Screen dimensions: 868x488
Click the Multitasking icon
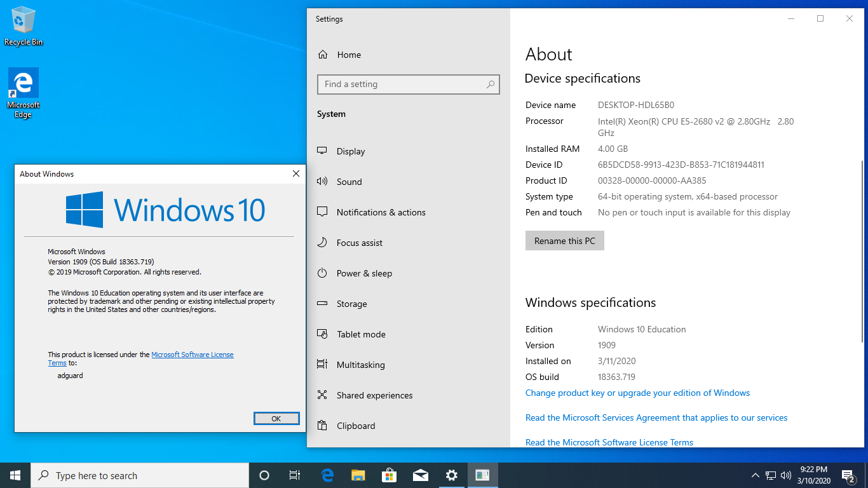322,365
